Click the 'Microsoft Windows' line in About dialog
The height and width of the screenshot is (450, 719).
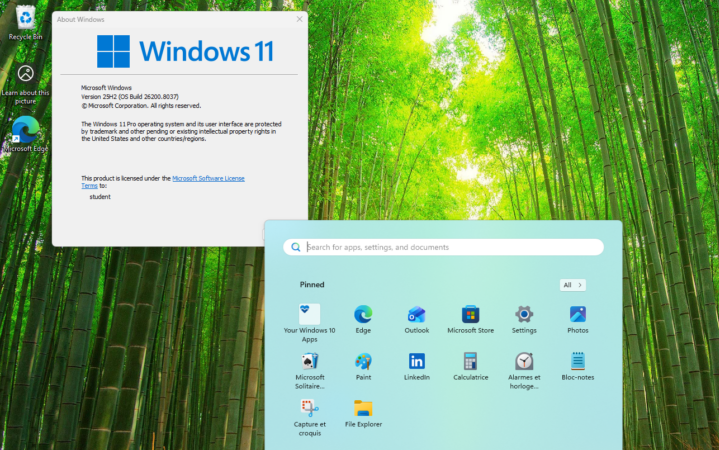tap(106, 88)
